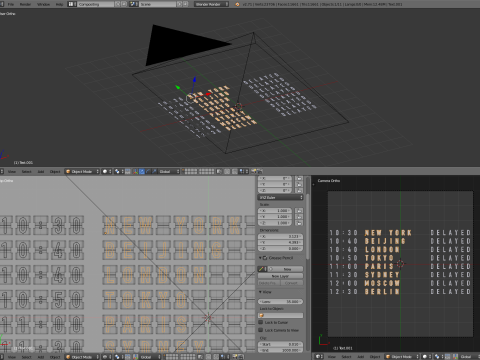Click the grease pencil datablock icon
The width and height of the screenshot is (480, 360).
[x=262, y=269]
